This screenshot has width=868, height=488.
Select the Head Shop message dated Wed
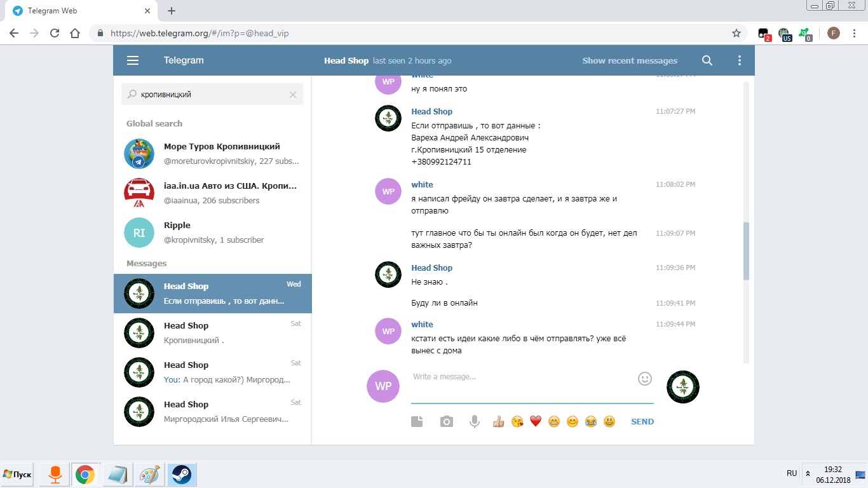point(212,294)
